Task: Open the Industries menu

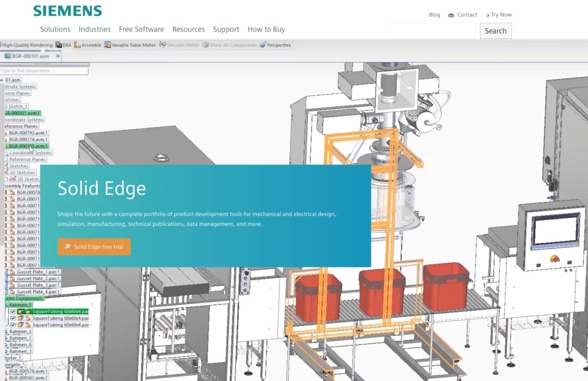Action: [94, 29]
